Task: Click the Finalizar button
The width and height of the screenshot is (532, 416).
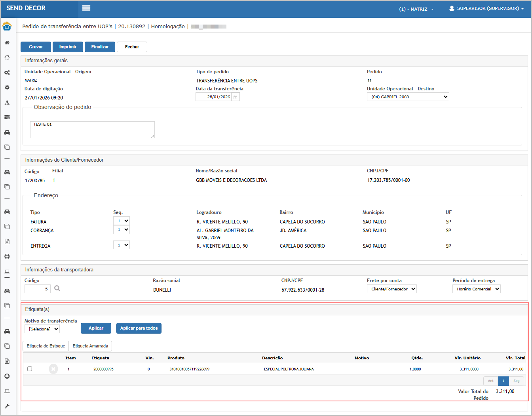Action: [100, 47]
